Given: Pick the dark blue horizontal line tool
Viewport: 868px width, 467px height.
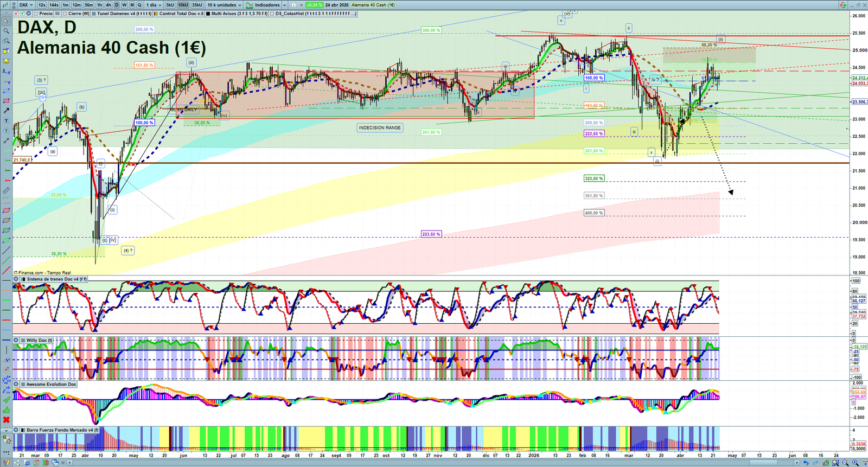Looking at the screenshot, I should tap(7, 340).
